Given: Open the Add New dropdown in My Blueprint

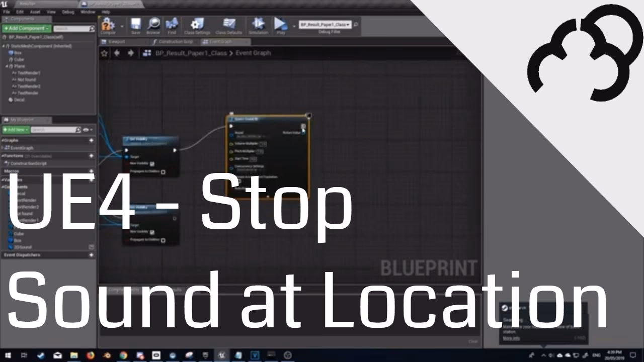Looking at the screenshot, I should [16, 130].
